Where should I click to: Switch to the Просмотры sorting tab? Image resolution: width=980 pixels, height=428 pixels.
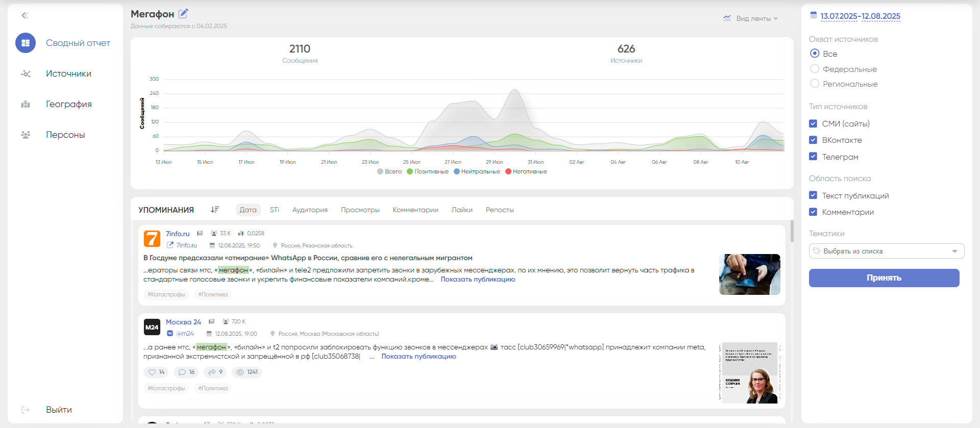(360, 210)
